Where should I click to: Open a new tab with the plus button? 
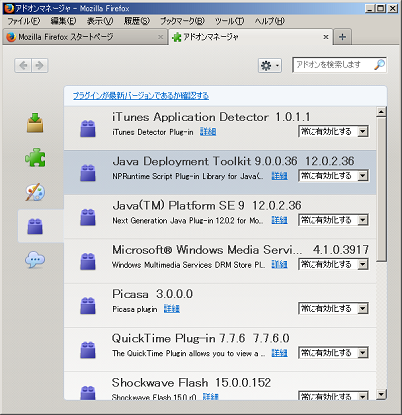pyautogui.click(x=342, y=37)
